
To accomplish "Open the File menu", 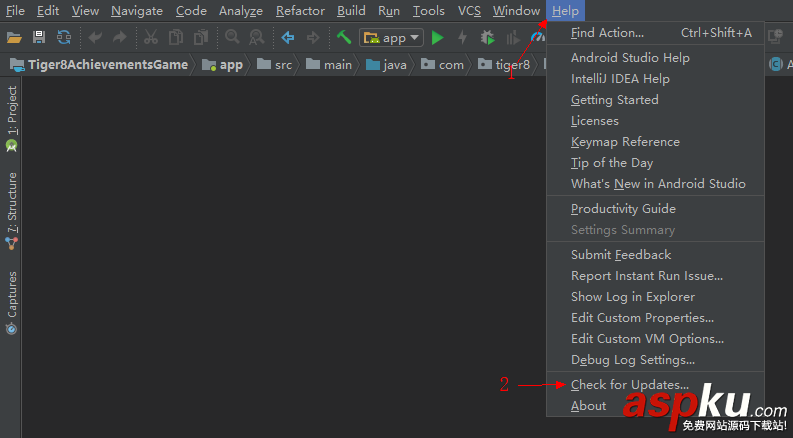I will click(15, 11).
